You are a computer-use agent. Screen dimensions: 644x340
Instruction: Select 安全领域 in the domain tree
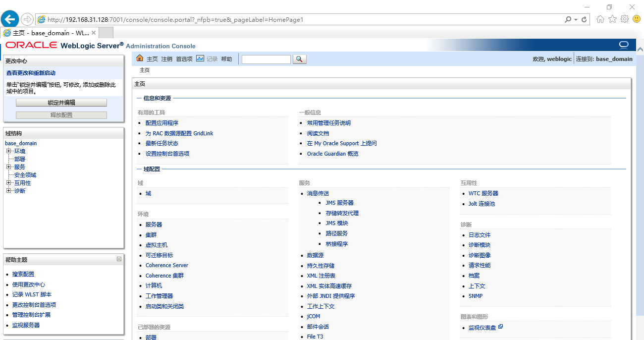25,175
